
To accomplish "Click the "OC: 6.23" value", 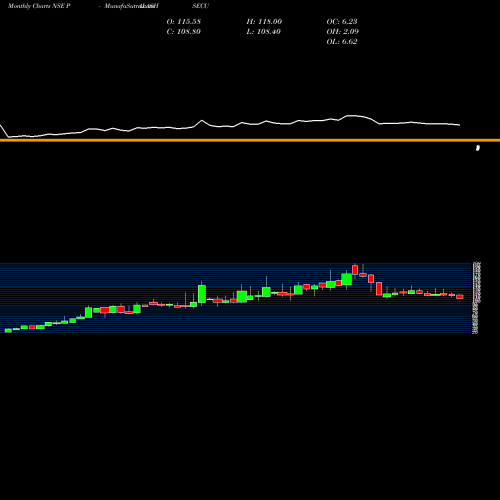I will [342, 21].
